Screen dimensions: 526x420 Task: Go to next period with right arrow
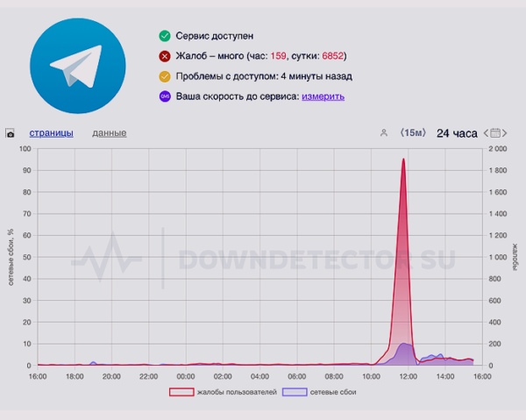504,133
